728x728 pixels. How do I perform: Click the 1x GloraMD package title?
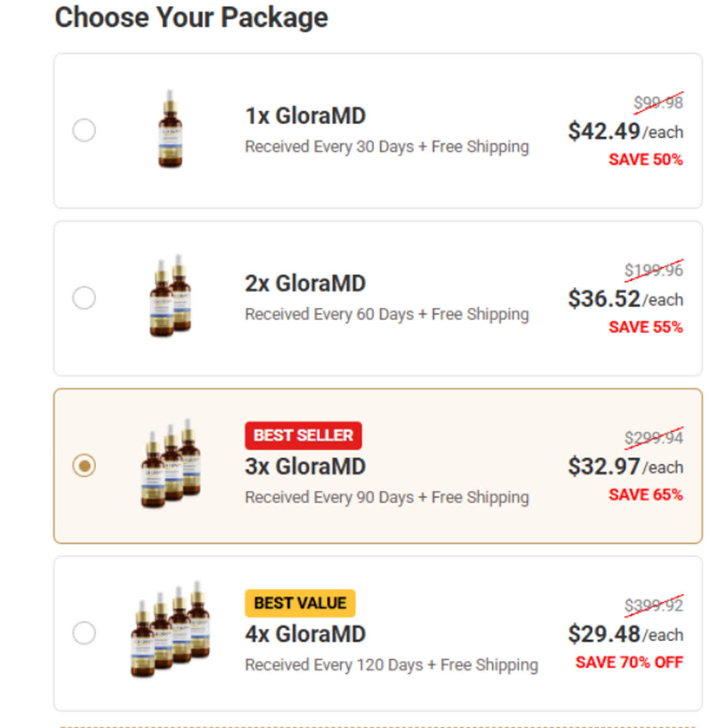(305, 116)
